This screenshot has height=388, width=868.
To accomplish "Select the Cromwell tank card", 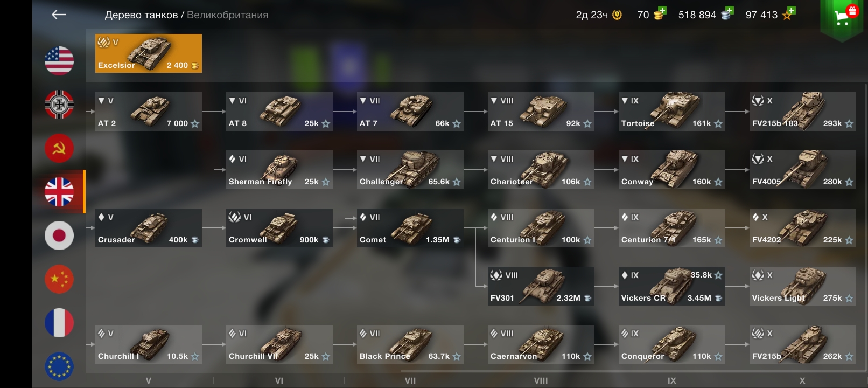I will 279,228.
